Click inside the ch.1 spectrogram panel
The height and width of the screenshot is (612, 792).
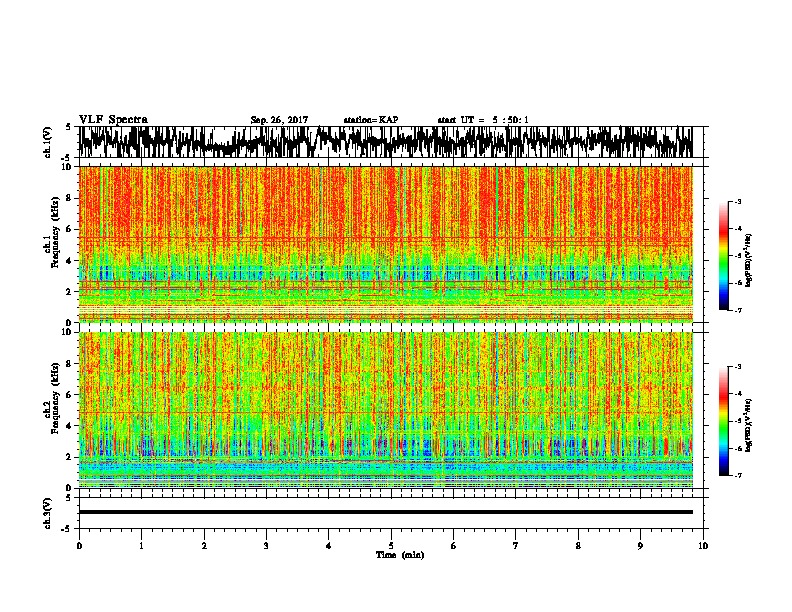(x=385, y=244)
